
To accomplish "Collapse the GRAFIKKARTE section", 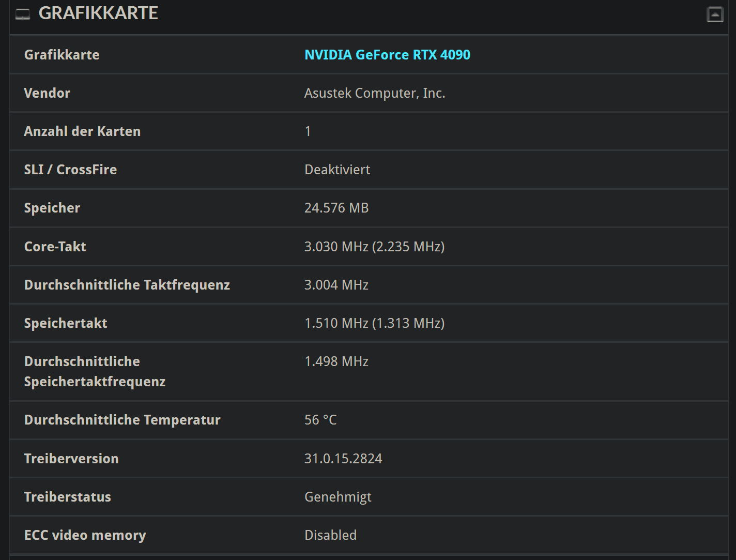I will 715,14.
